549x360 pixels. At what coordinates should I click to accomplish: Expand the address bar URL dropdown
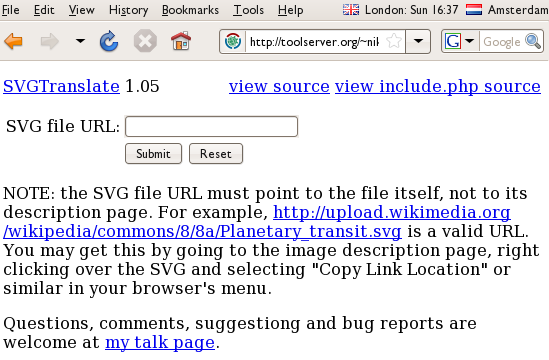click(x=418, y=41)
